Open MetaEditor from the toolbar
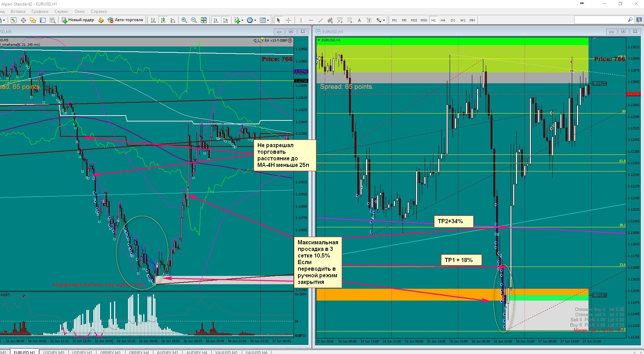Image resolution: width=644 pixels, height=354 pixels. click(101, 20)
